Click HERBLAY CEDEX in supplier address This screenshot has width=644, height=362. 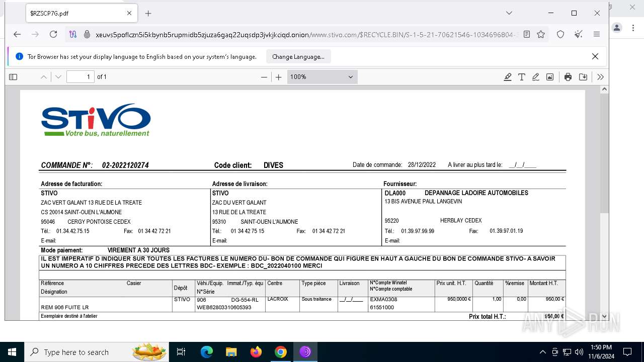[x=461, y=221]
